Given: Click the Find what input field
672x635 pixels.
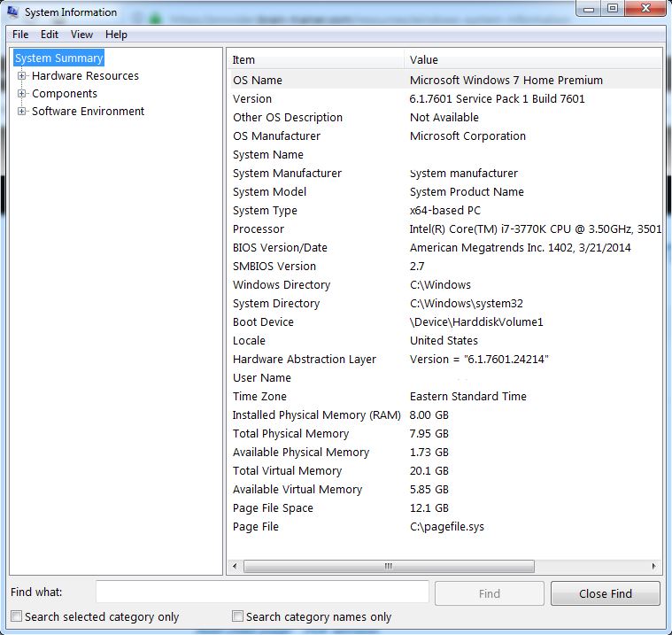Looking at the screenshot, I should point(262,592).
